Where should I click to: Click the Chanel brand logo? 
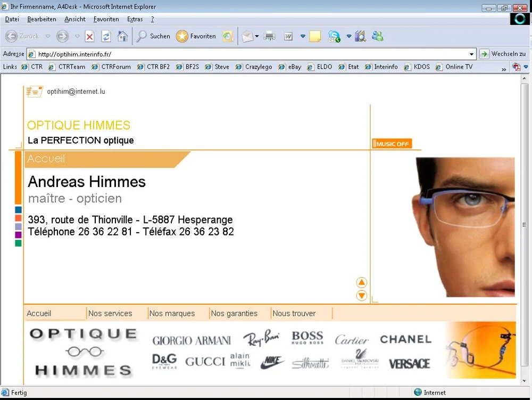406,339
